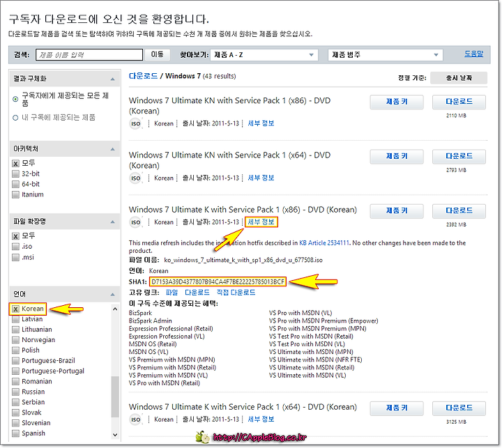This screenshot has height=448, width=502.
Task: Collapse the 파일 확장명 section
Action: [112, 222]
